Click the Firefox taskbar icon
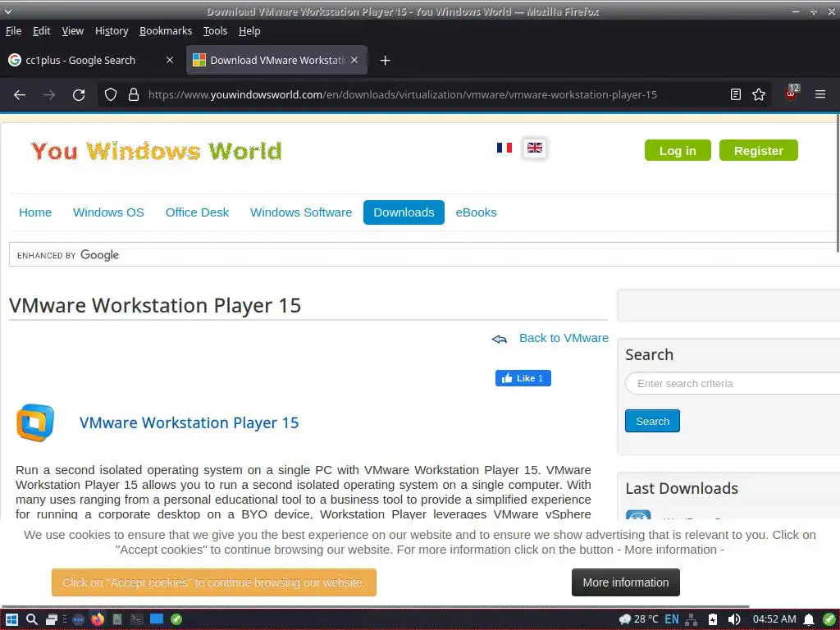The image size is (840, 630). [98, 619]
